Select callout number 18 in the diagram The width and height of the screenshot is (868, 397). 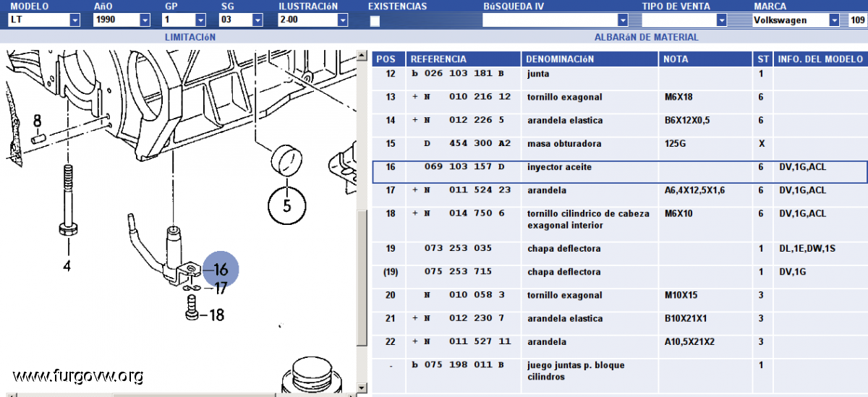216,315
